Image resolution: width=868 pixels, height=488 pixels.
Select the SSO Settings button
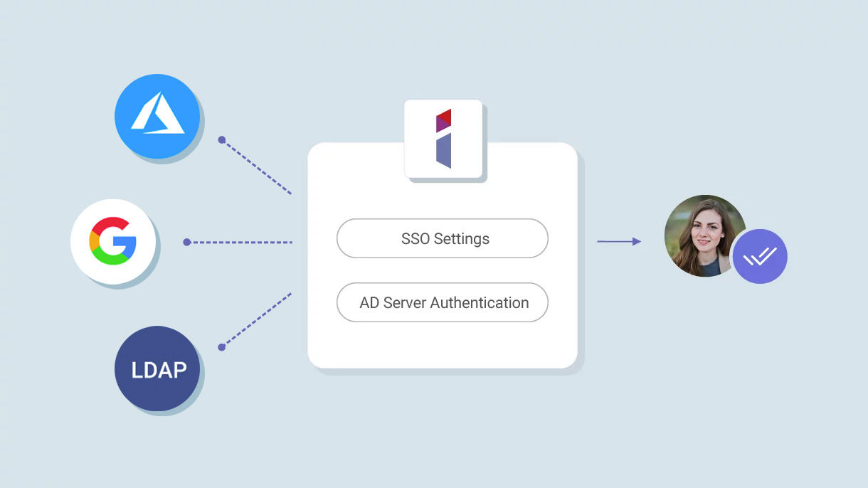443,238
